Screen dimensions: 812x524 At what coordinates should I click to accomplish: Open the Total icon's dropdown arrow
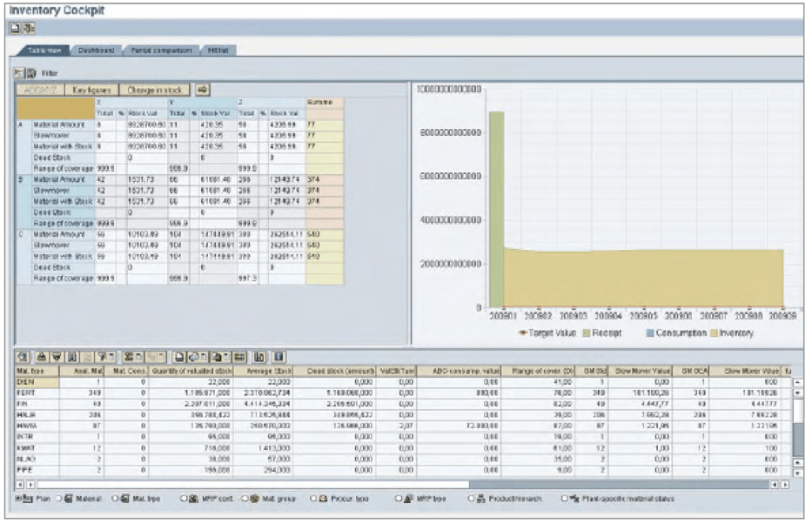140,357
